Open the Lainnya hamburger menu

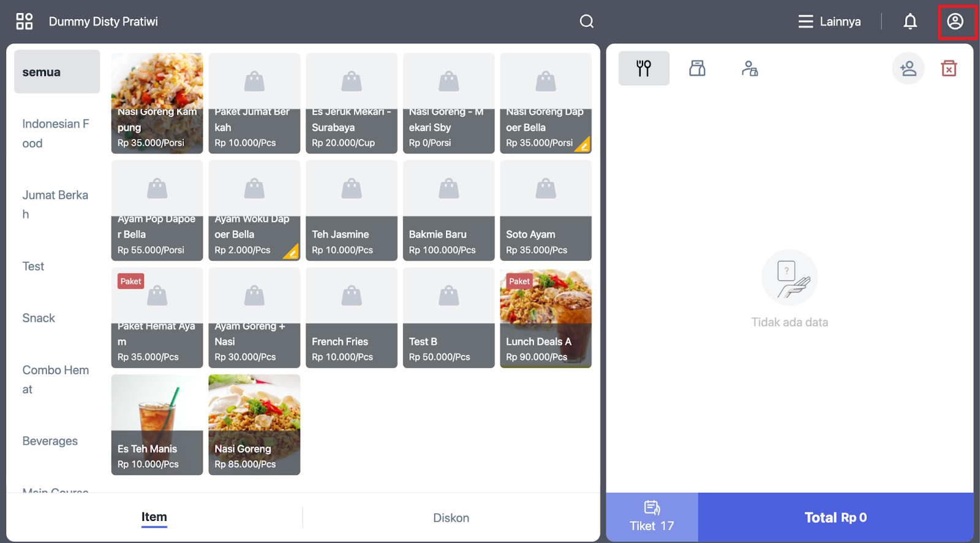coord(829,21)
